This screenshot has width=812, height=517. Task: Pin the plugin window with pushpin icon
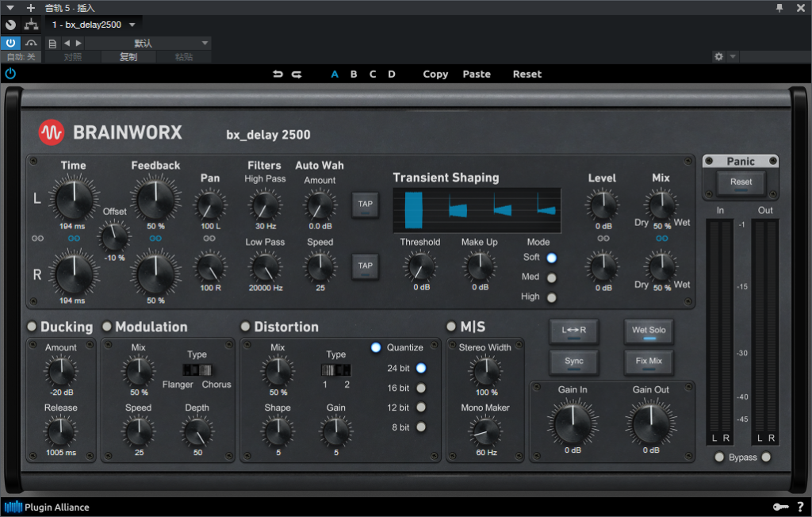point(779,8)
